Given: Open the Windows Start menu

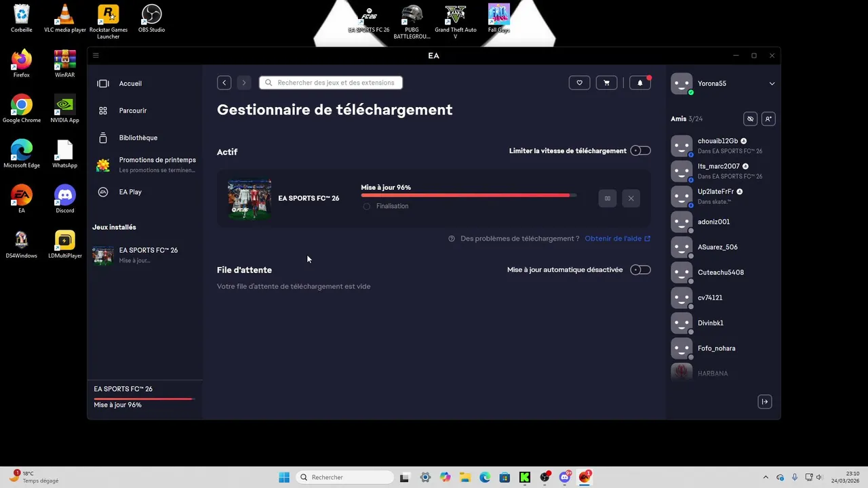Looking at the screenshot, I should 284,477.
